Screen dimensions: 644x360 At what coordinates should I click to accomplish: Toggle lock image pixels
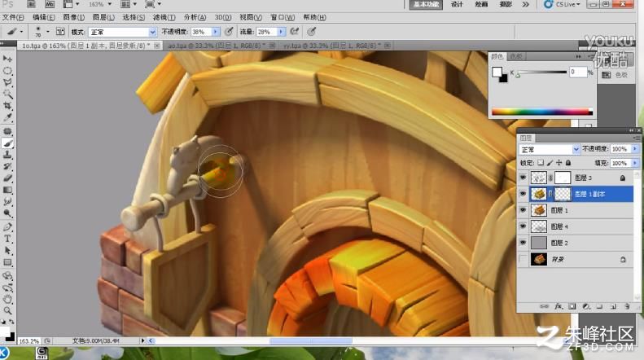550,163
